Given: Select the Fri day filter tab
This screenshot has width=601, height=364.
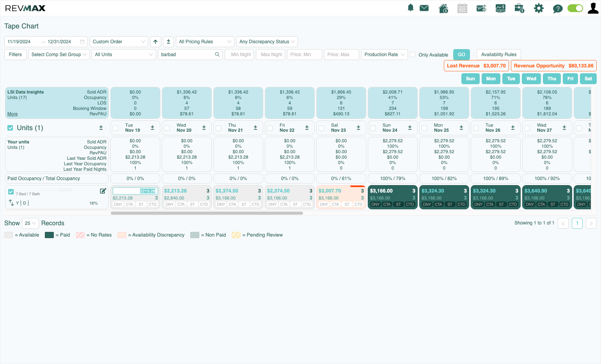Looking at the screenshot, I should pyautogui.click(x=571, y=79).
